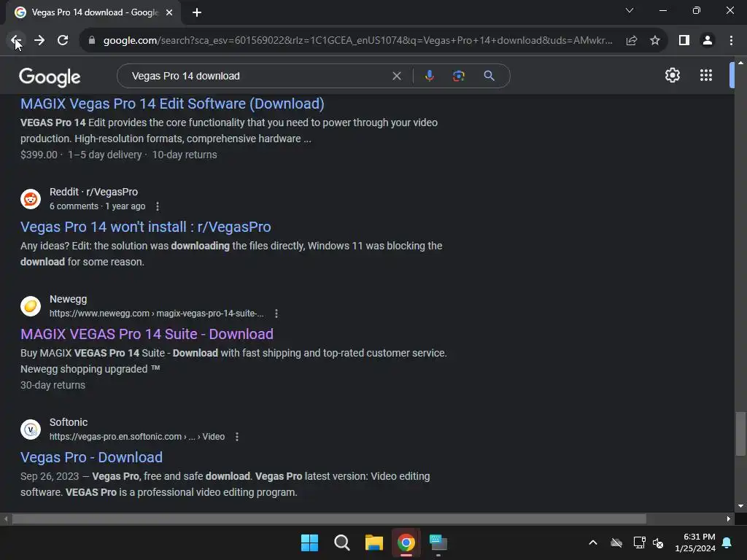Search by image with Lens icon
747x560 pixels.
(459, 76)
